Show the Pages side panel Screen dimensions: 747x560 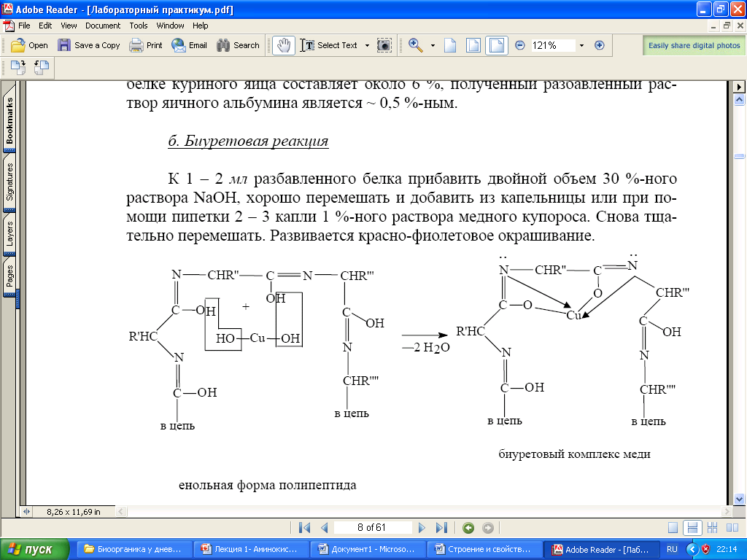pos(9,276)
